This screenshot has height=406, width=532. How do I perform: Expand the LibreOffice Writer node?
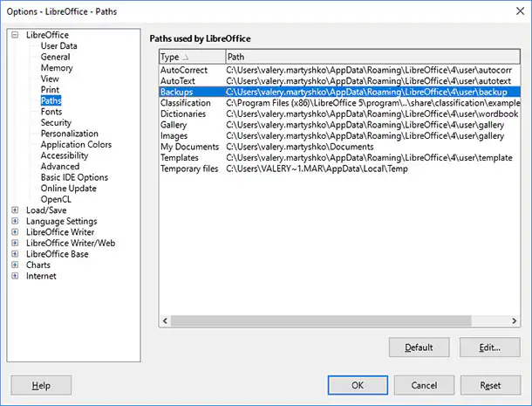pos(15,232)
